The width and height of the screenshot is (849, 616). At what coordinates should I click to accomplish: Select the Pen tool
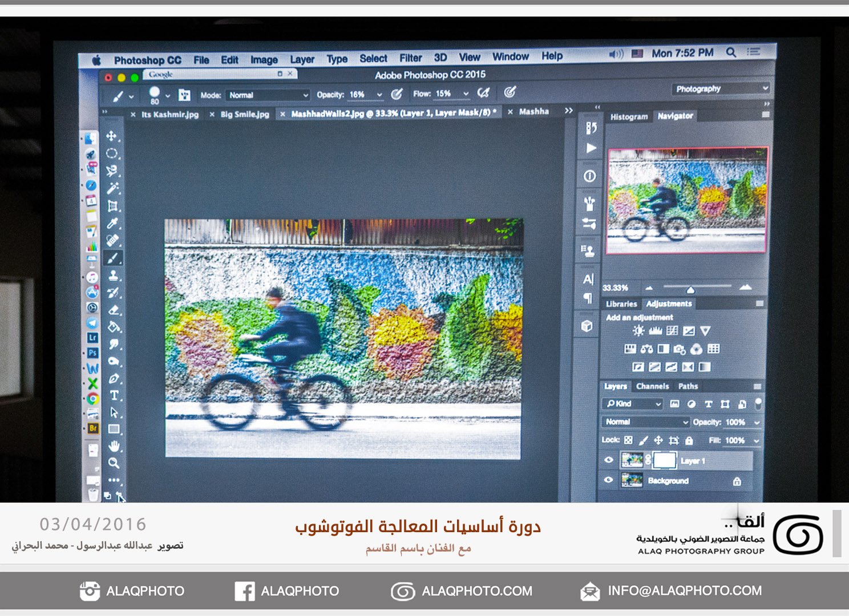(x=114, y=378)
